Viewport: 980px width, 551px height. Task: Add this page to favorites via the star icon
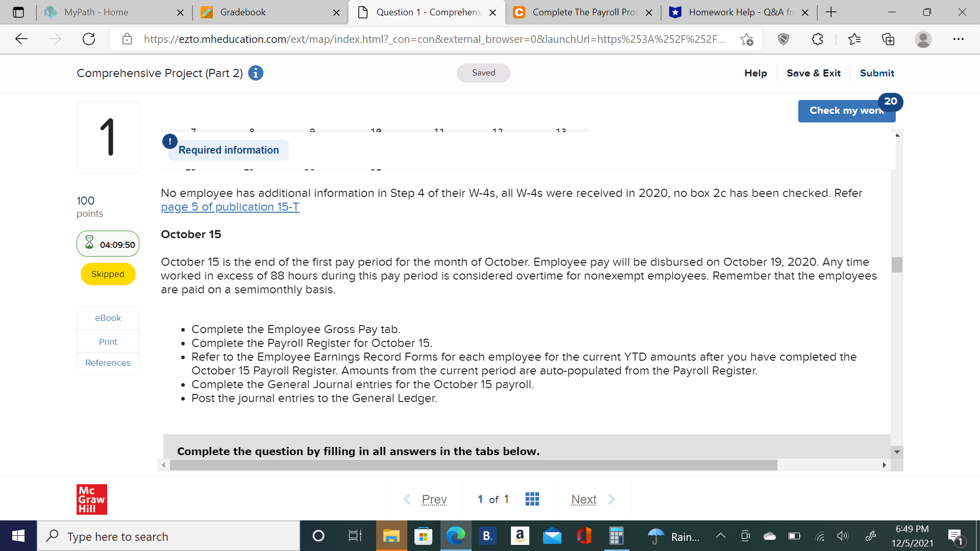click(747, 39)
